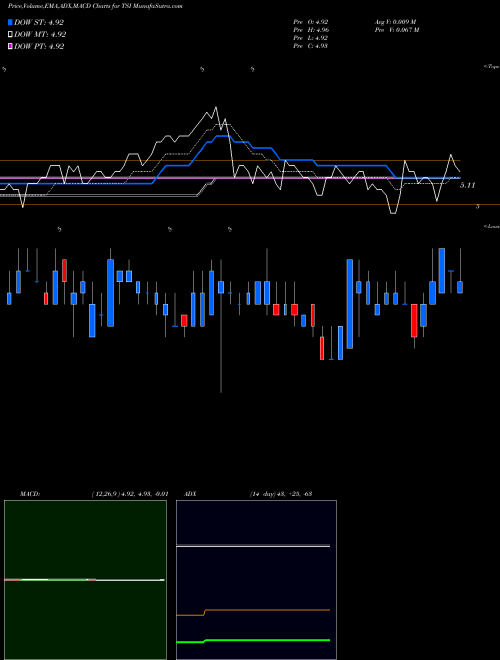
Task: Click the ADX panel title
Action: coord(190,494)
